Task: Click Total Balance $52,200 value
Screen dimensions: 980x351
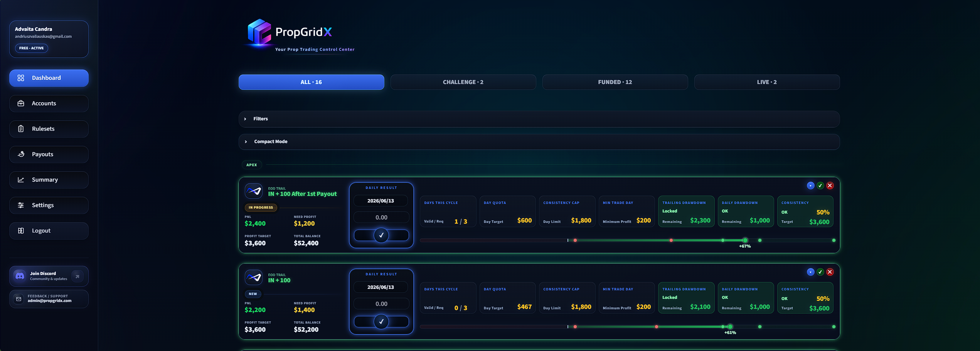Action: (306, 330)
